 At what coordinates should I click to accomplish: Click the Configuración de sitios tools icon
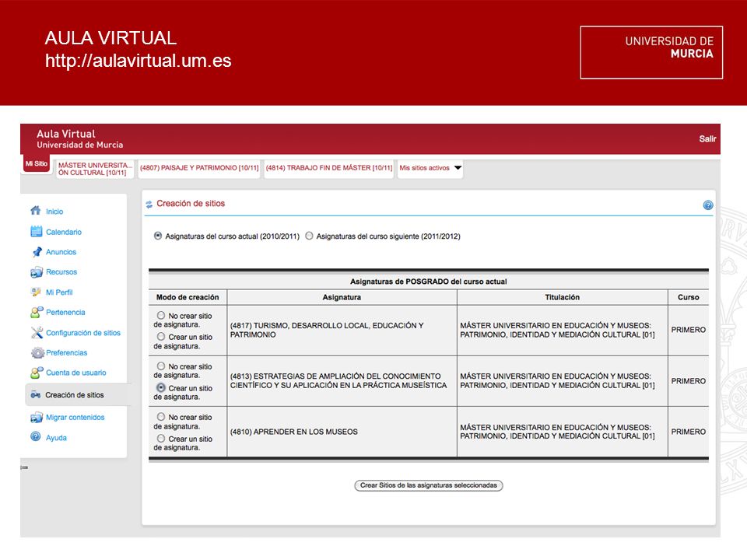tap(37, 332)
